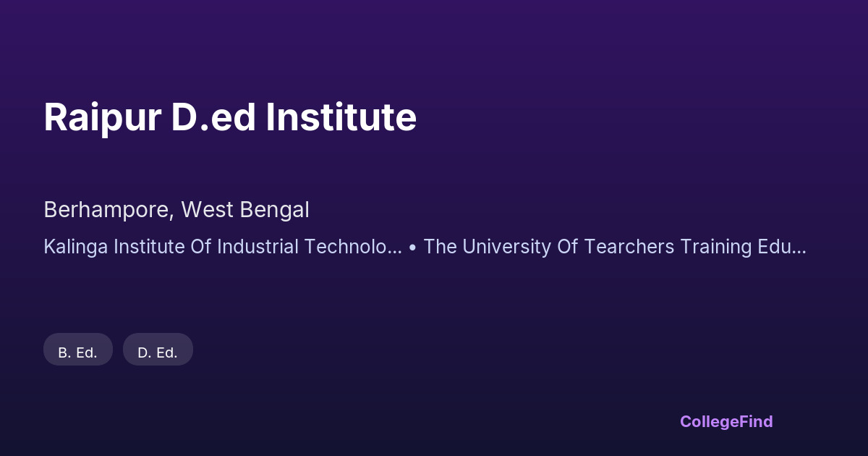Click the Berhampore, West Bengal location text
Screen dimensions: 868x456
(x=176, y=210)
